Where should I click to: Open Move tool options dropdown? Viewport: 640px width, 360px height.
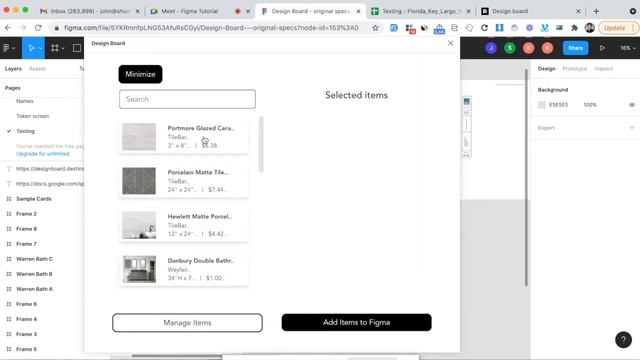click(40, 49)
